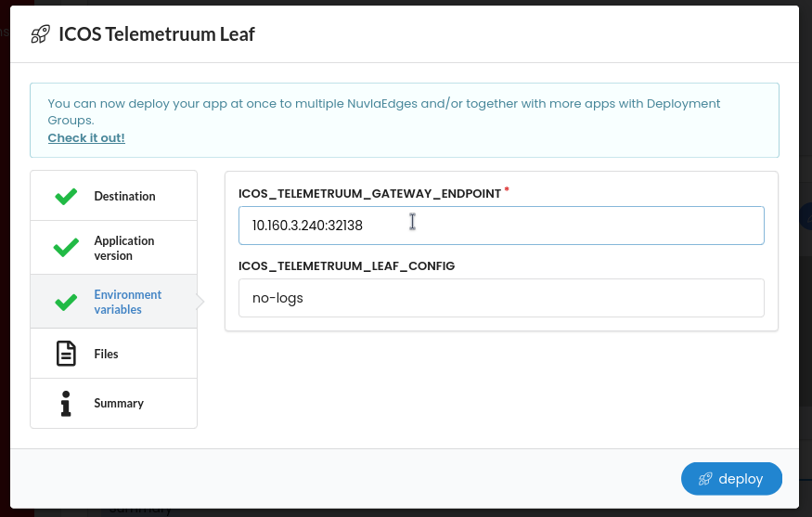The width and height of the screenshot is (812, 517).
Task: Focus the ICOS_TELEMETRUUM_LEAF_CONFIG field containing no-logs
Action: point(501,298)
